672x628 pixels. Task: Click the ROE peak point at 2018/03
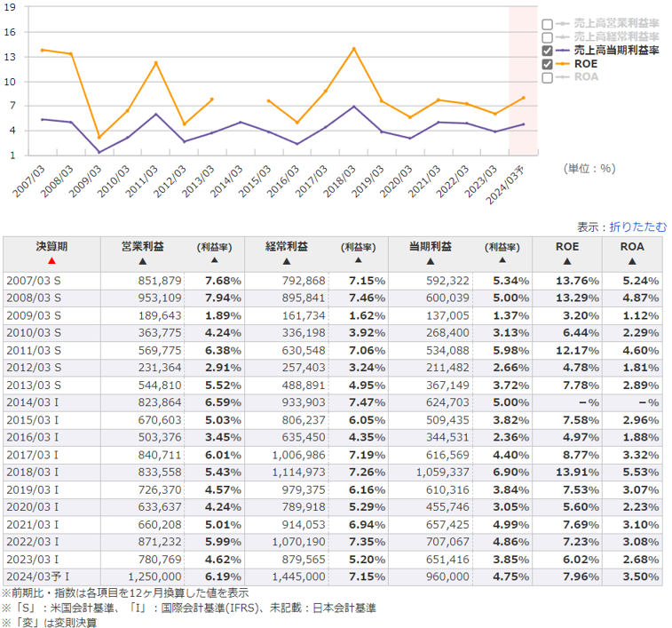tap(354, 49)
